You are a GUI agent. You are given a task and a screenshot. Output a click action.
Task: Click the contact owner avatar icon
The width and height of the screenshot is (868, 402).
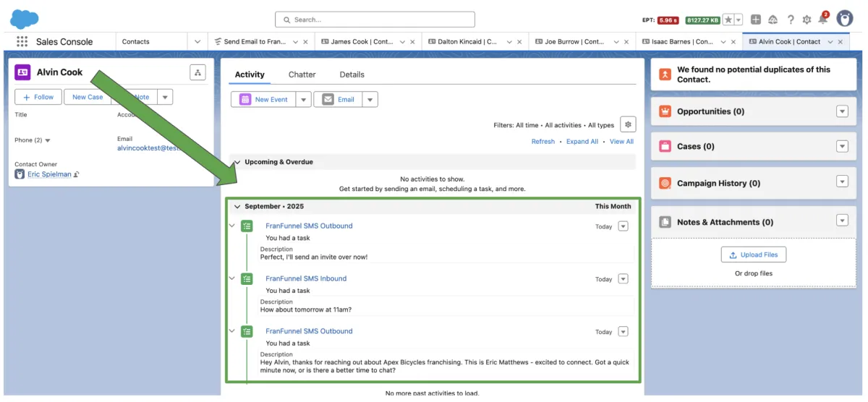20,174
